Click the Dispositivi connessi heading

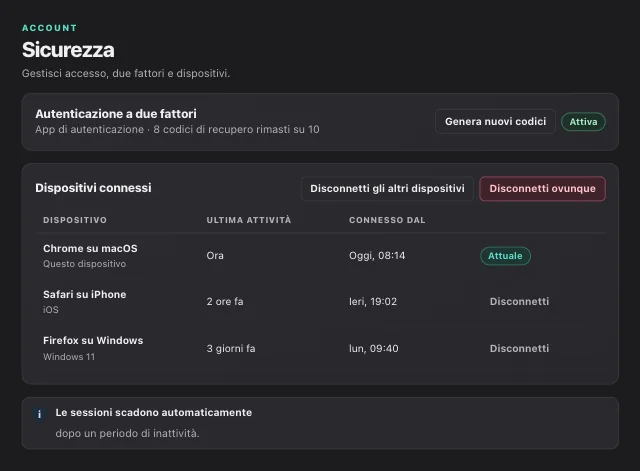[93, 188]
